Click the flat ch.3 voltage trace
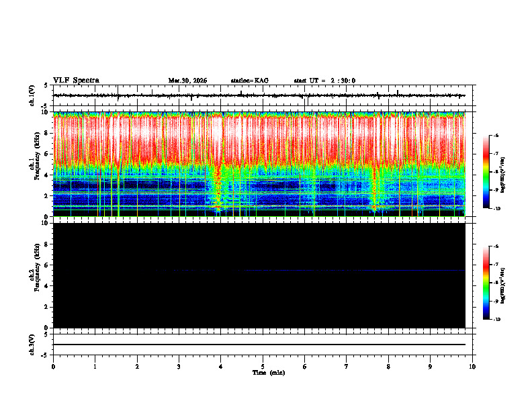 click(x=259, y=345)
